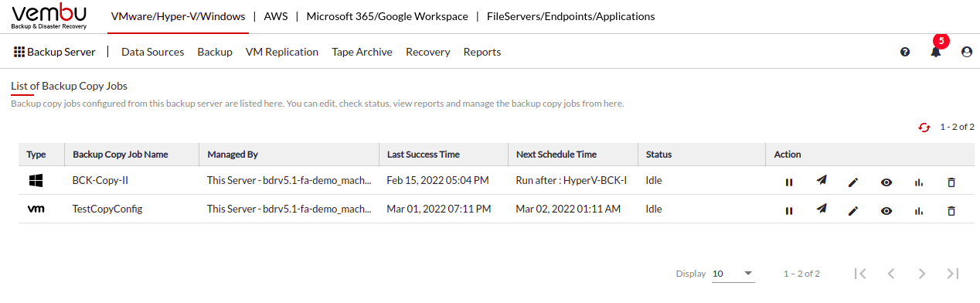Click the BCK-Copy-II job name
This screenshot has height=303, width=980.
(x=100, y=181)
